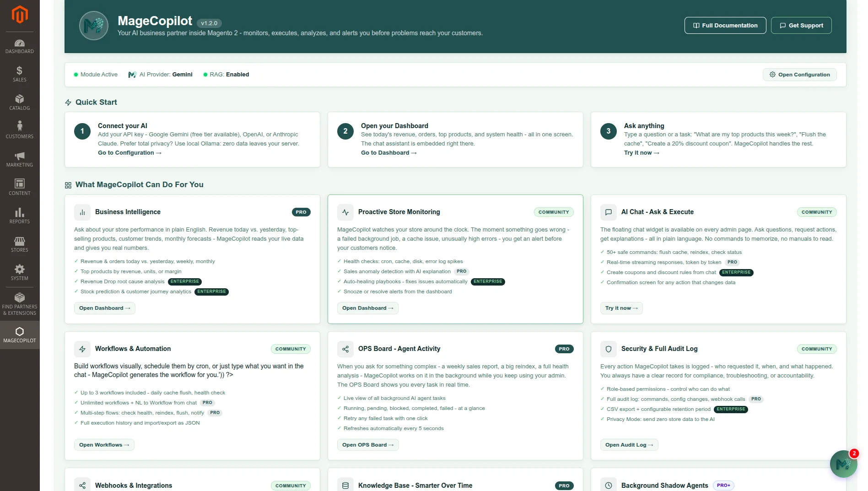Follow the Go to Dashboard link

(x=389, y=153)
